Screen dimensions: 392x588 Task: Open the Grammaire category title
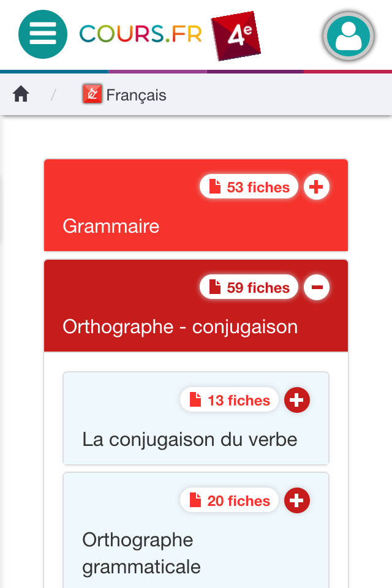111,226
